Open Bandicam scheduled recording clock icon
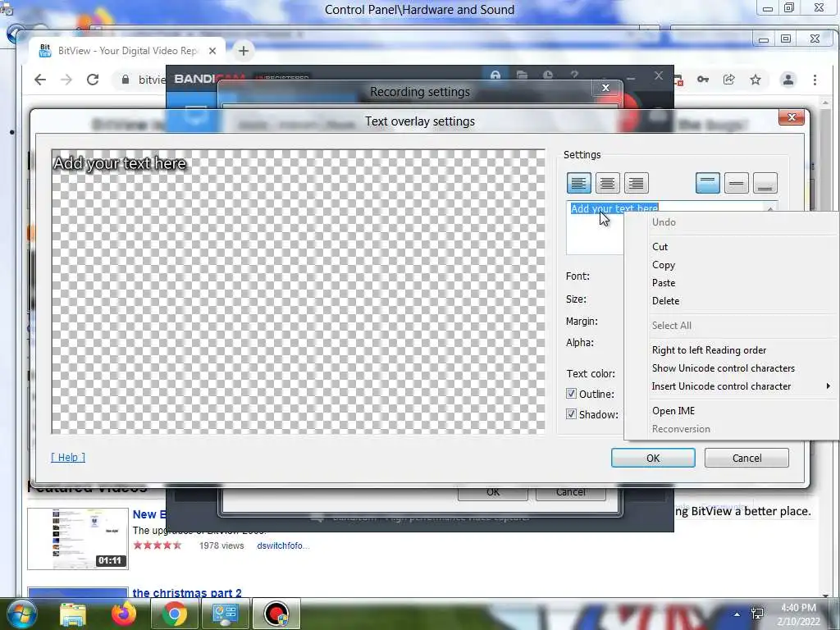The height and width of the screenshot is (630, 840). pyautogui.click(x=547, y=75)
